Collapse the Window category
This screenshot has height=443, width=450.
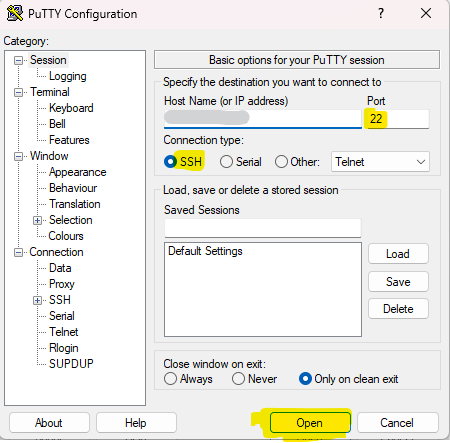(x=18, y=156)
